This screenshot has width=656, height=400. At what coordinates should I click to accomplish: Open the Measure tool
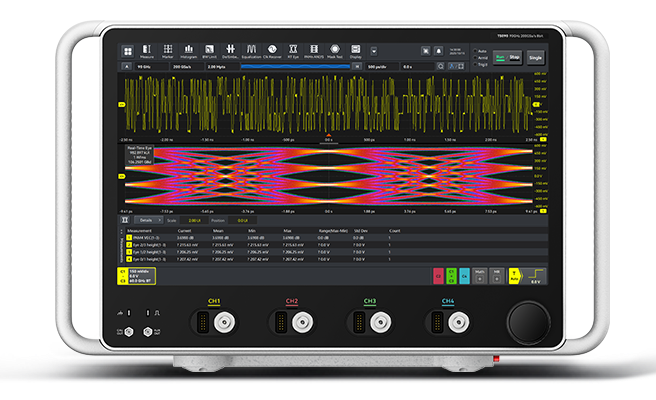147,51
